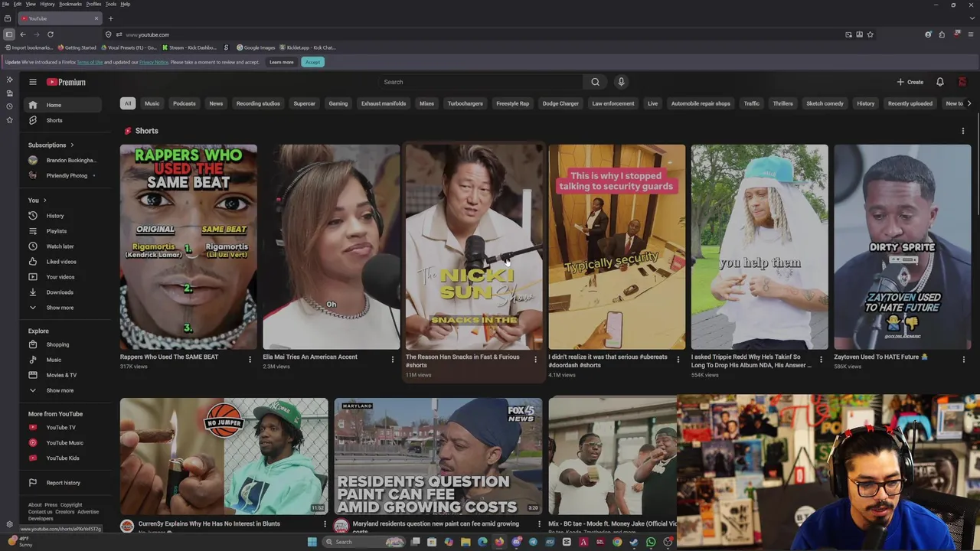980x551 pixels.
Task: Open the account avatar menu
Action: (962, 82)
